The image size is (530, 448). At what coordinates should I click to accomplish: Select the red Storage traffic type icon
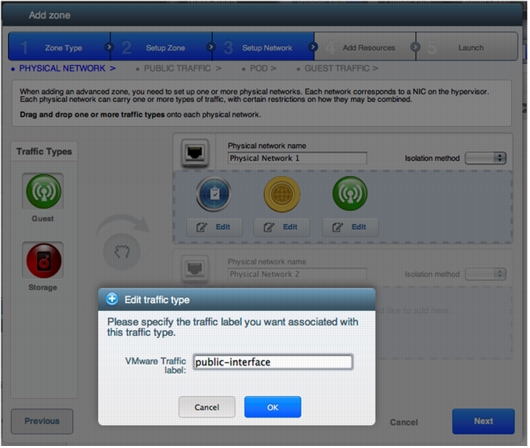(x=43, y=260)
